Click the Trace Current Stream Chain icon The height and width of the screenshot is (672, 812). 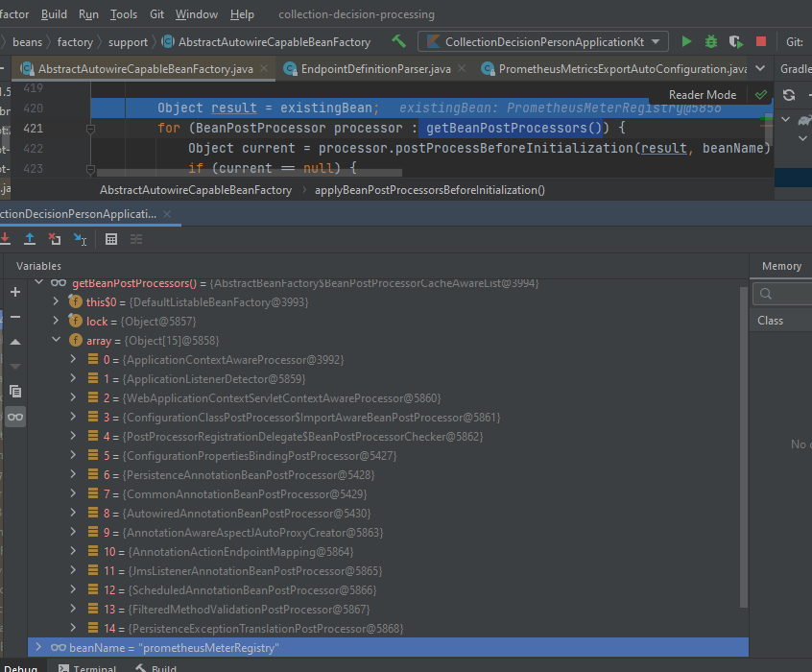[135, 239]
